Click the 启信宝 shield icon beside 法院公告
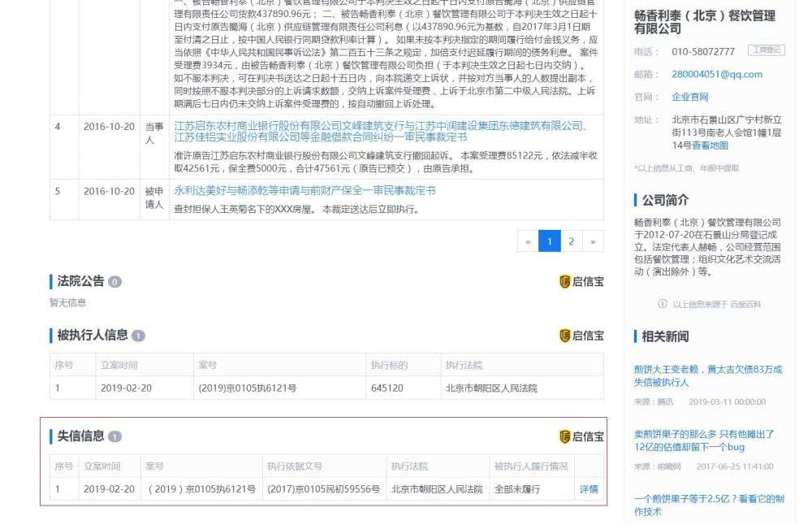Image resolution: width=812 pixels, height=525 pixels. tap(565, 281)
